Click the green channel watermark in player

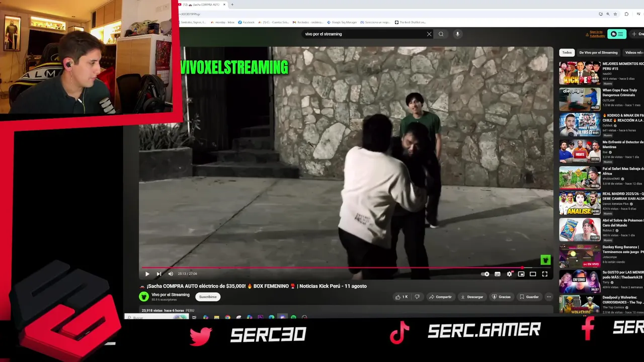545,260
